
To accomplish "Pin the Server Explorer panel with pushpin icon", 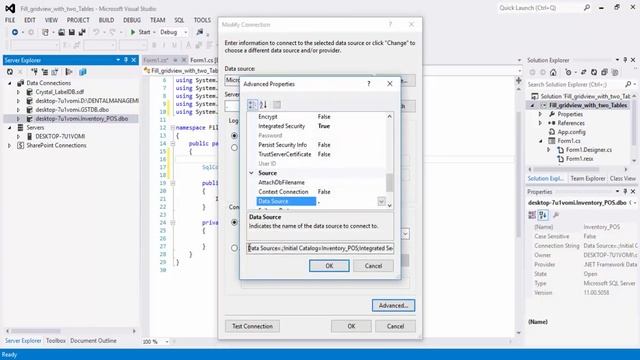I will (x=126, y=60).
